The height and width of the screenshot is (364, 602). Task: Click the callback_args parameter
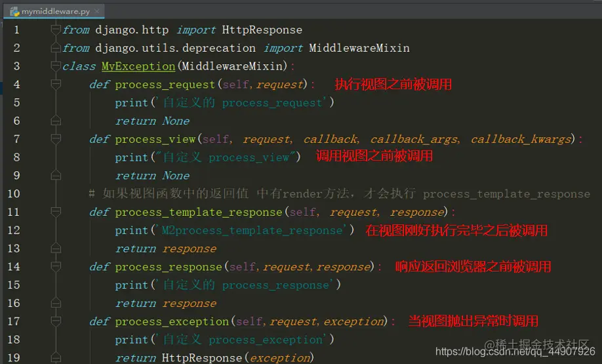(x=414, y=140)
